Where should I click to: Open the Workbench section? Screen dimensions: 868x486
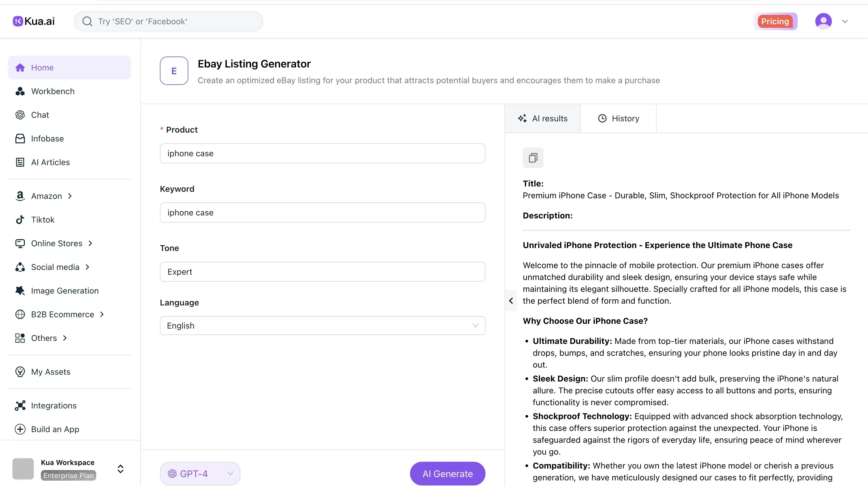point(53,91)
